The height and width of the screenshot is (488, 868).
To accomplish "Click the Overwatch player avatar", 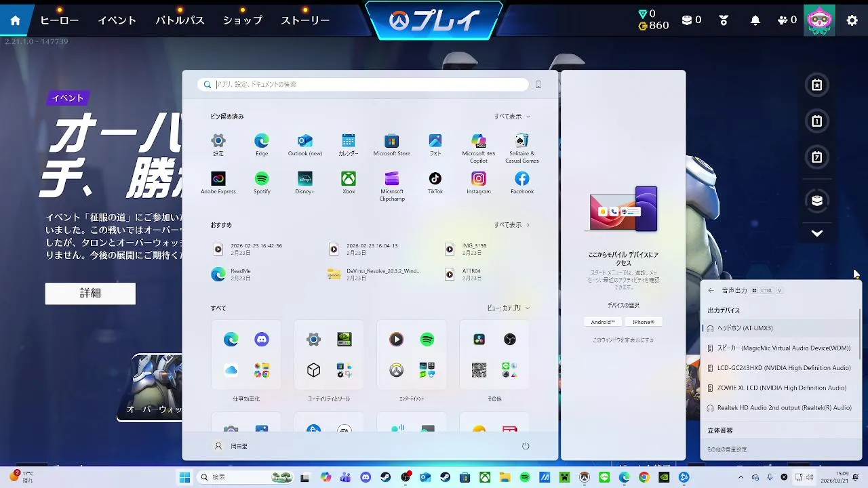I will pyautogui.click(x=819, y=20).
